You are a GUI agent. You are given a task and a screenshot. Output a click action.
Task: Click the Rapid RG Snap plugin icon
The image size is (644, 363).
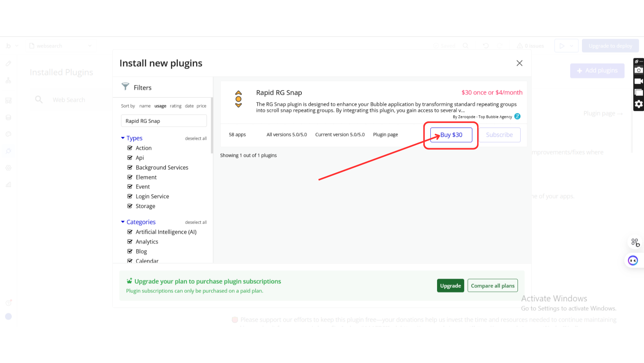pos(238,99)
